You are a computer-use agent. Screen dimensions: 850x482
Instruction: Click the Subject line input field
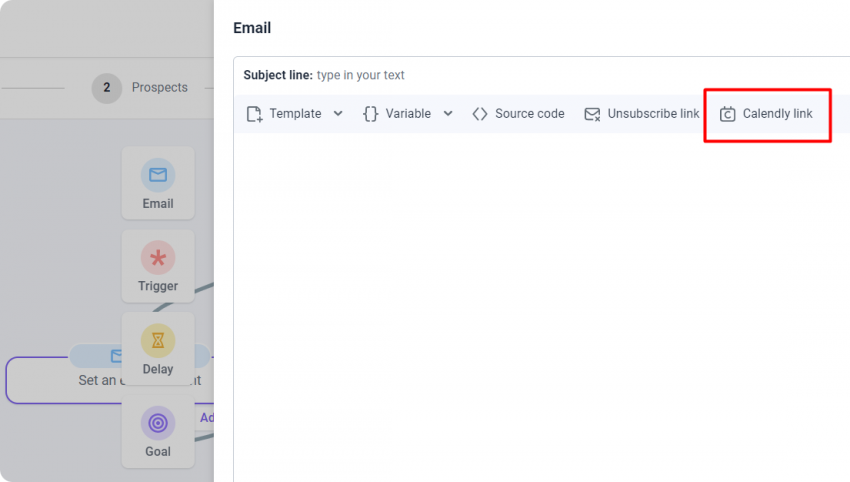pos(542,75)
